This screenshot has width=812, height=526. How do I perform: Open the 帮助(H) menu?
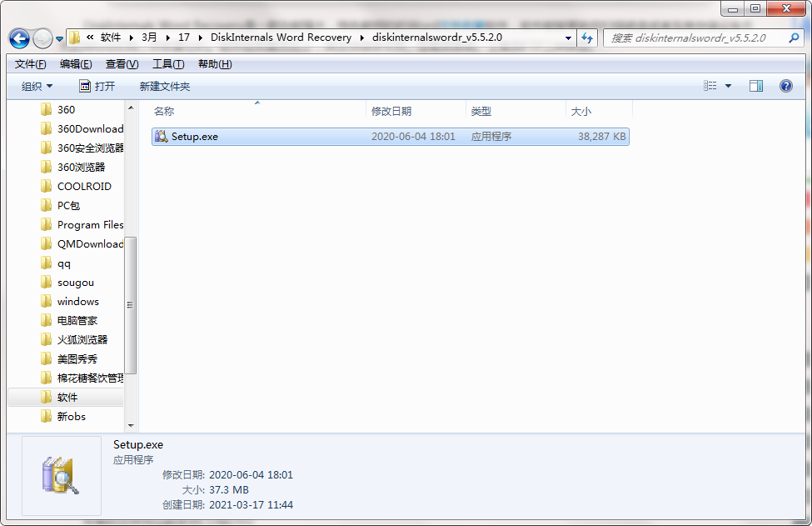coord(215,63)
